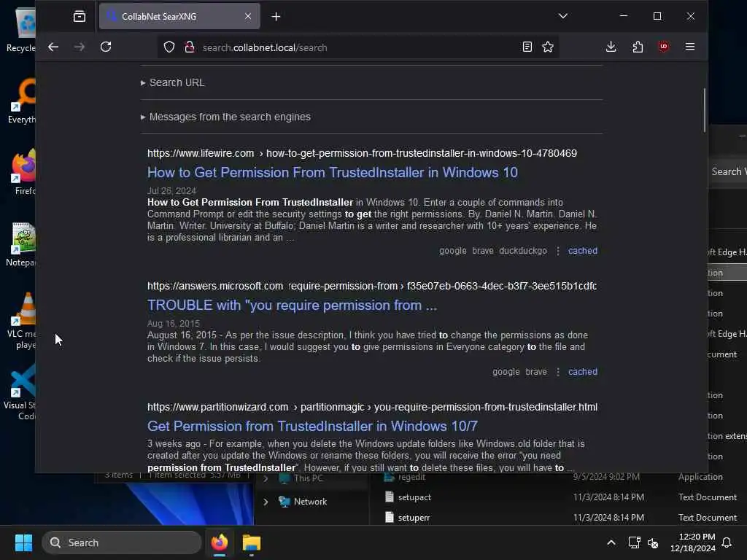Screen dimensions: 747x560
Task: Close the CollabNet SearXNG tab
Action: coord(248,16)
